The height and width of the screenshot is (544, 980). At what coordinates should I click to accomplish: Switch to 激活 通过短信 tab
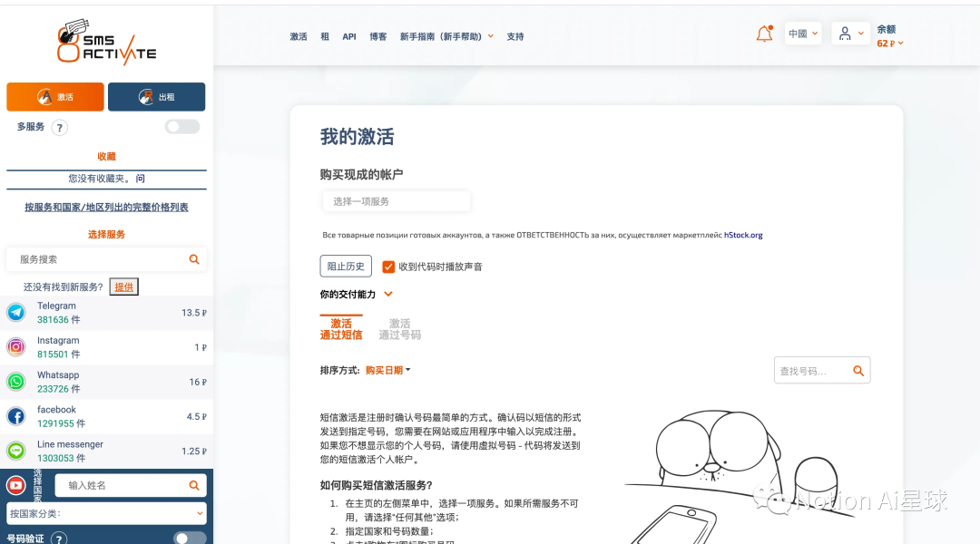pos(341,328)
